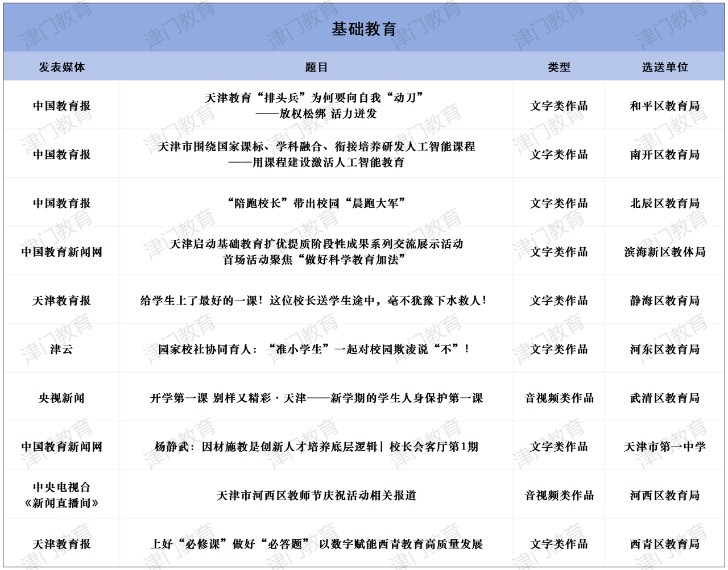Select the 静海区教育局 cell
Screen dimensions: 728x570
tap(665, 301)
